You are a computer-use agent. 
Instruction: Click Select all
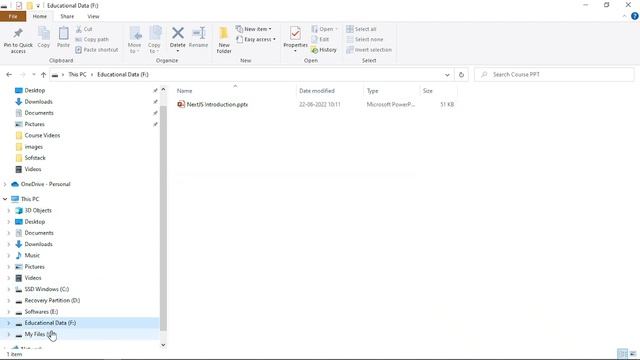tap(361, 29)
